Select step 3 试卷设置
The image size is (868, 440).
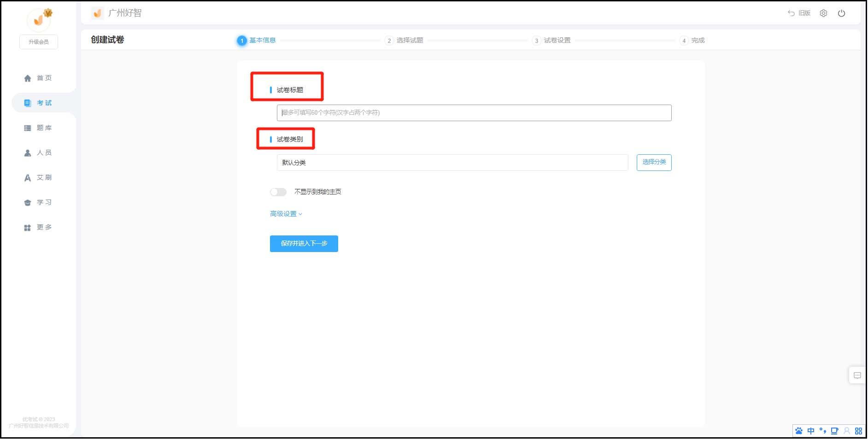click(551, 41)
